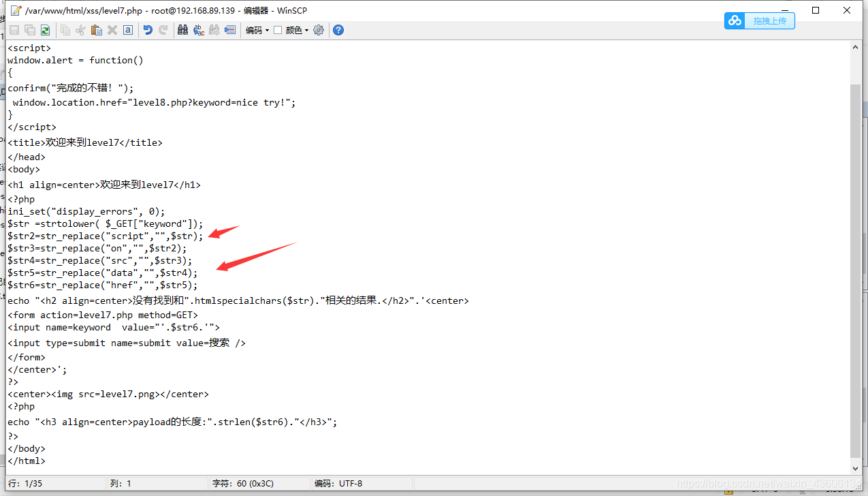Open the 编码 encoding dropdown
The height and width of the screenshot is (496, 868).
(x=257, y=30)
